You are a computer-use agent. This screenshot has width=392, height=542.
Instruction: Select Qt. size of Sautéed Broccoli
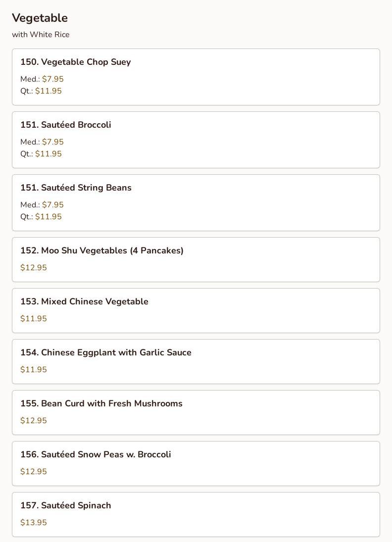point(48,154)
